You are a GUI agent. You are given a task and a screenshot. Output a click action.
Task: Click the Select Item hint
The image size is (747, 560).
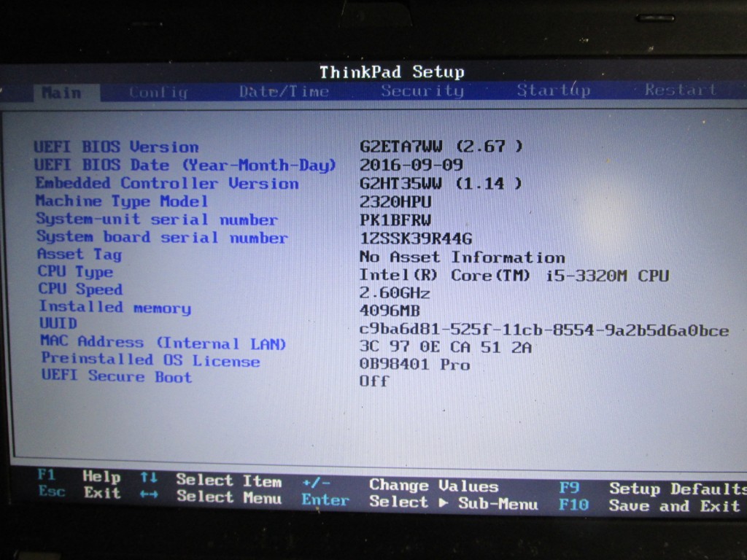point(228,480)
